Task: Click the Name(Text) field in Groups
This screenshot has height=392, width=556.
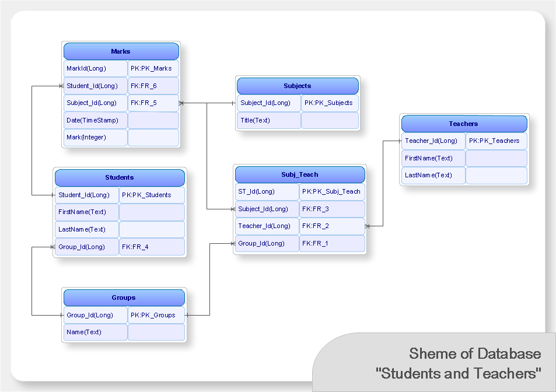Action: [95, 332]
